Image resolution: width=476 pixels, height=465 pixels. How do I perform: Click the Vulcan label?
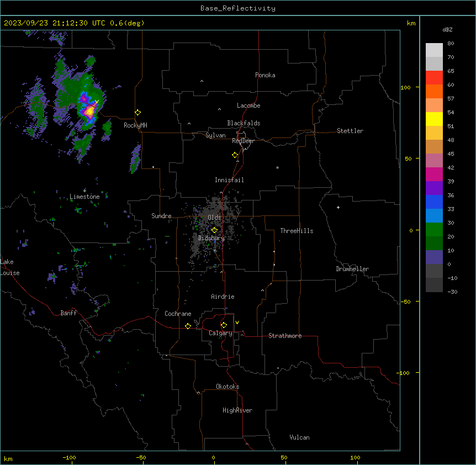[x=300, y=437]
